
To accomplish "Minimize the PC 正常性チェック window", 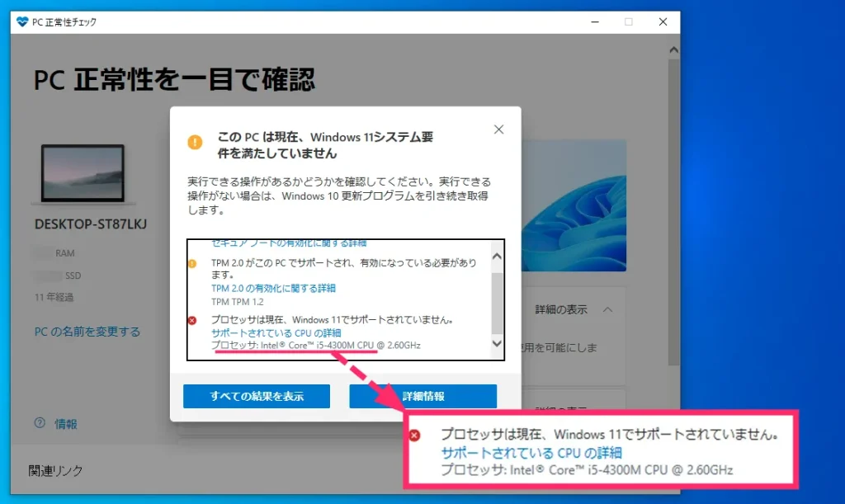I will [595, 22].
